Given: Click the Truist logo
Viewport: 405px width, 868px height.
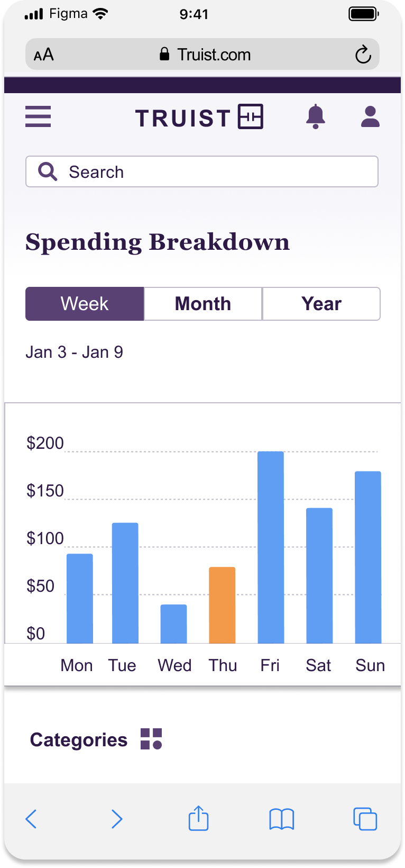Looking at the screenshot, I should 199,117.
